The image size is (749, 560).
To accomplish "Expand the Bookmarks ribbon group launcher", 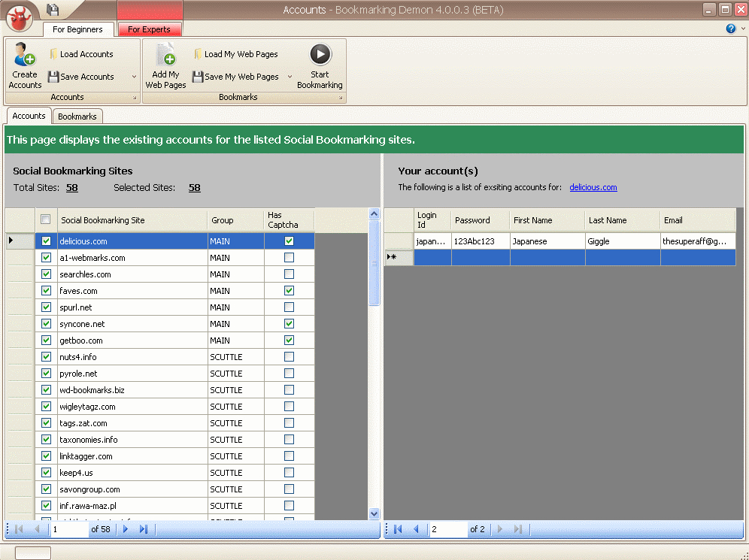I will pyautogui.click(x=341, y=98).
